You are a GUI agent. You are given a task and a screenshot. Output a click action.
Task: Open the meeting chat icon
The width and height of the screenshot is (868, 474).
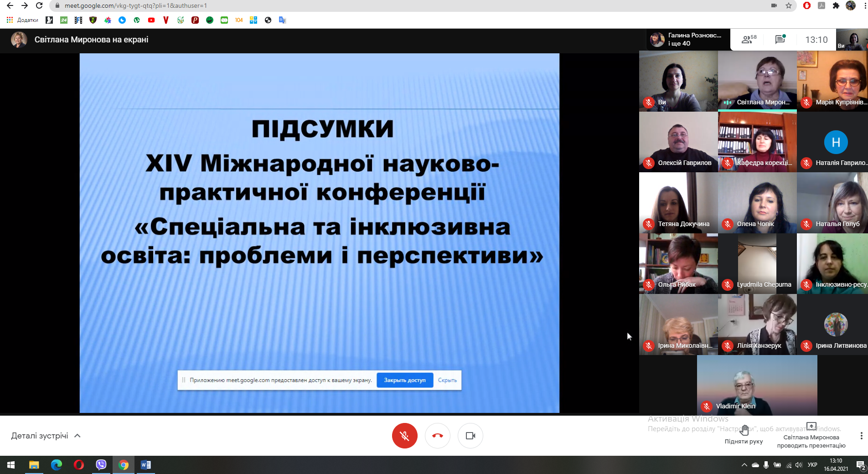pos(780,40)
